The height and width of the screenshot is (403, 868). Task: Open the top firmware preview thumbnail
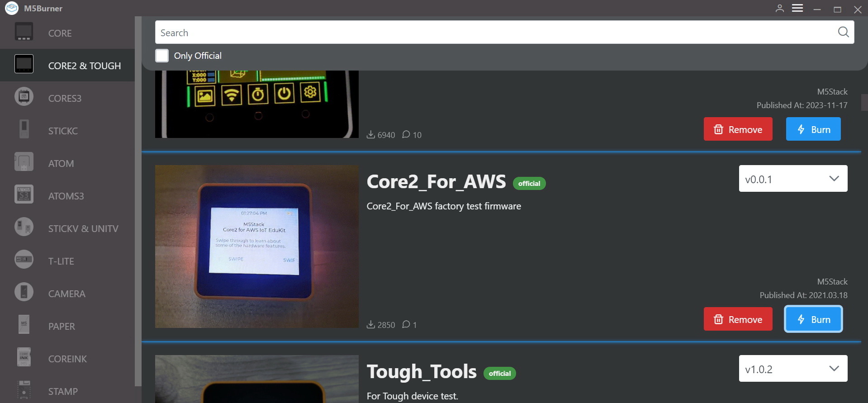click(x=256, y=104)
